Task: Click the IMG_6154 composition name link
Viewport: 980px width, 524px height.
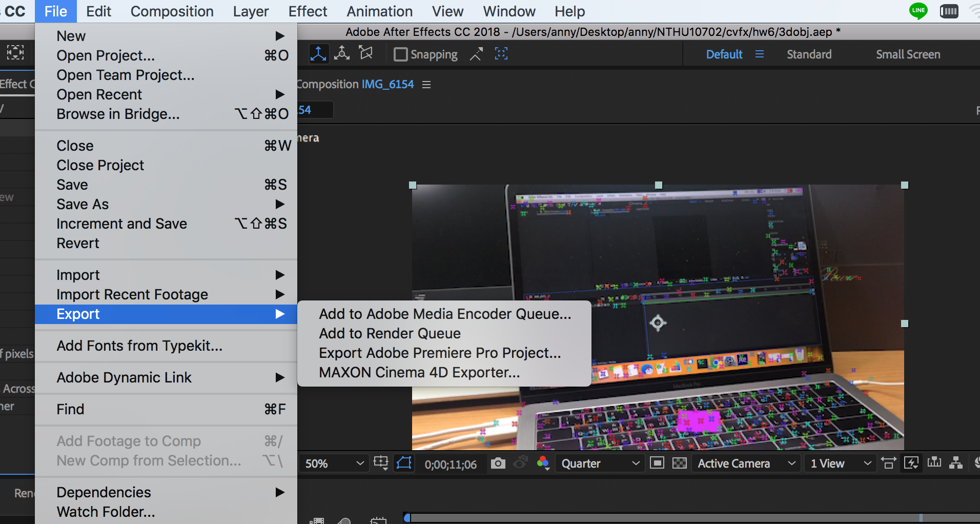Action: point(387,84)
